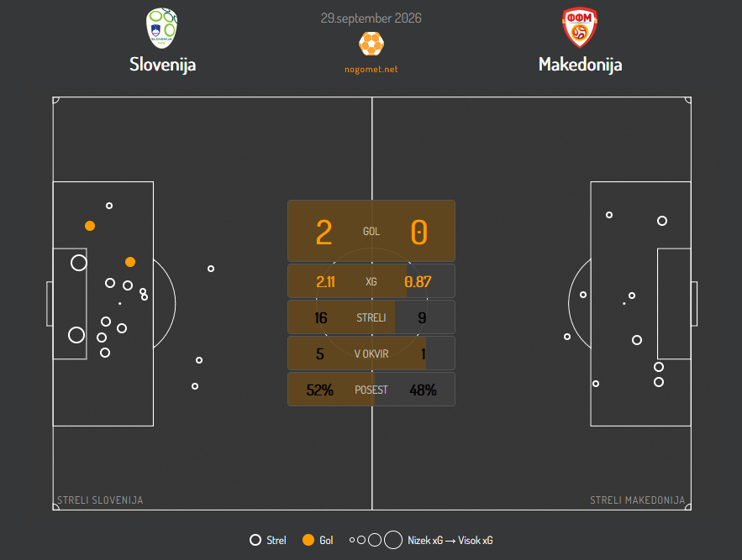Select the XG stats row
This screenshot has height=560, width=742.
[371, 281]
